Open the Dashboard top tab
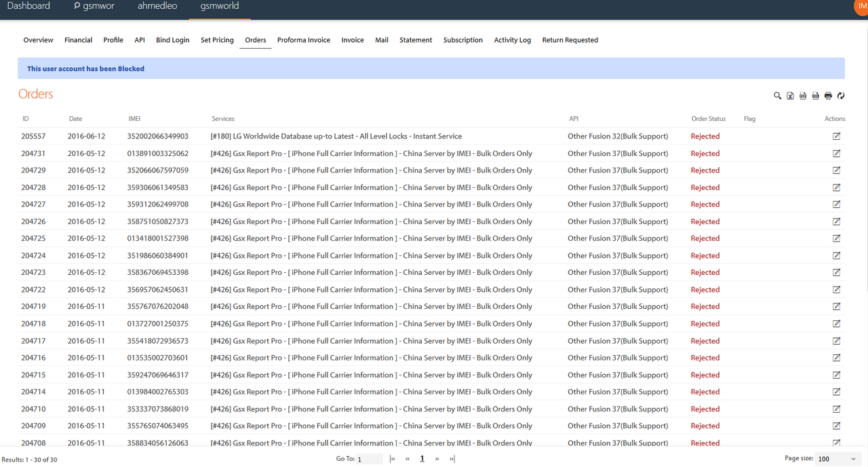 coord(28,6)
